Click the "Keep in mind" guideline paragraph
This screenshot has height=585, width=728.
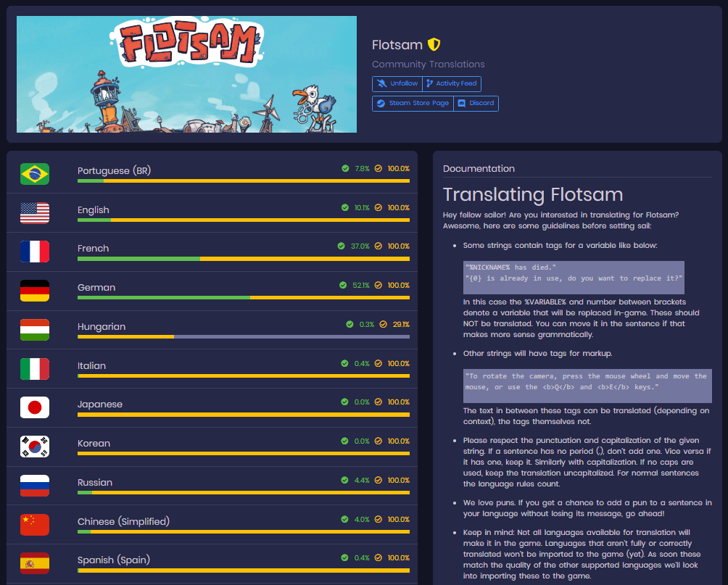[x=582, y=554]
